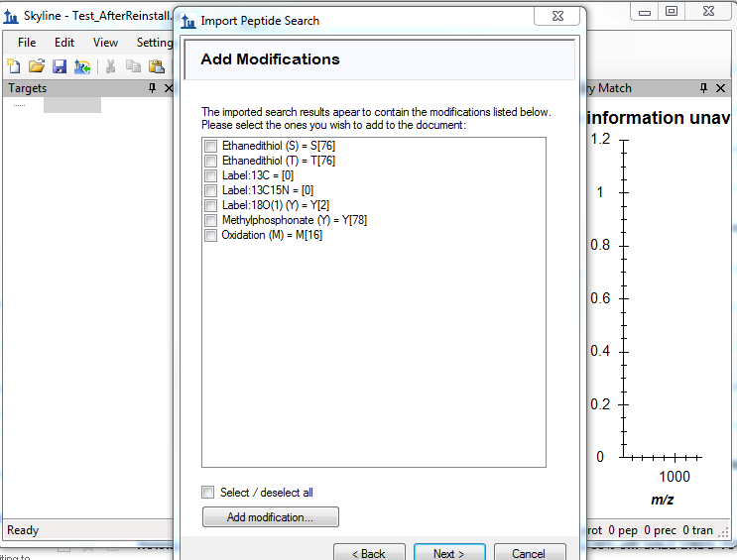
Task: Click the Cut scissors toolbar icon
Action: tap(111, 66)
